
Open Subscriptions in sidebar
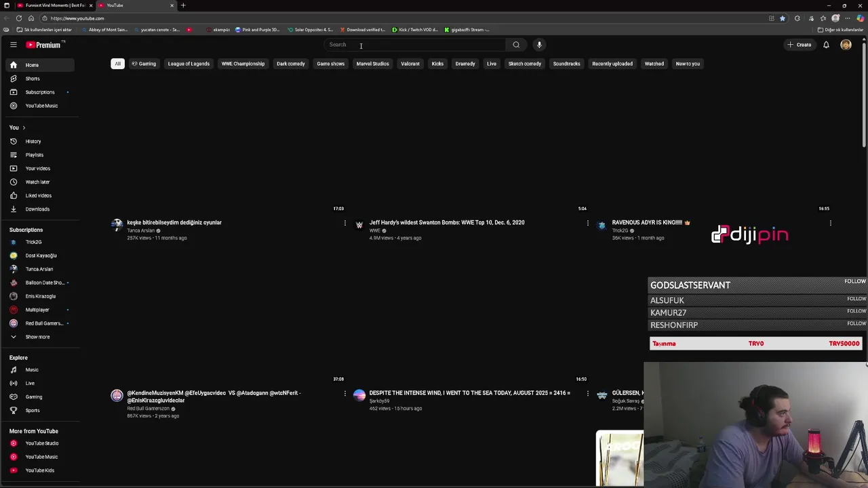41,92
